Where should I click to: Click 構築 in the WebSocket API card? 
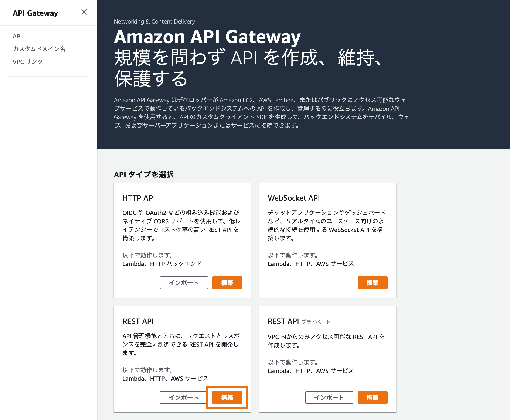(372, 282)
